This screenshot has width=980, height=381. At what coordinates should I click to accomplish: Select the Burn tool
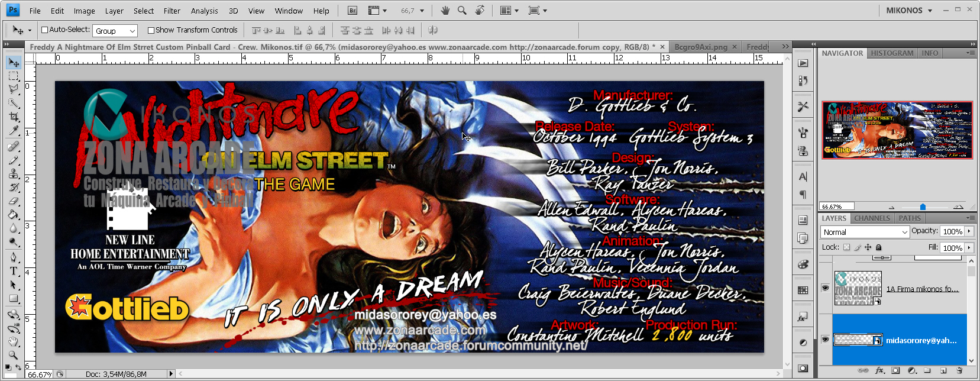(14, 241)
